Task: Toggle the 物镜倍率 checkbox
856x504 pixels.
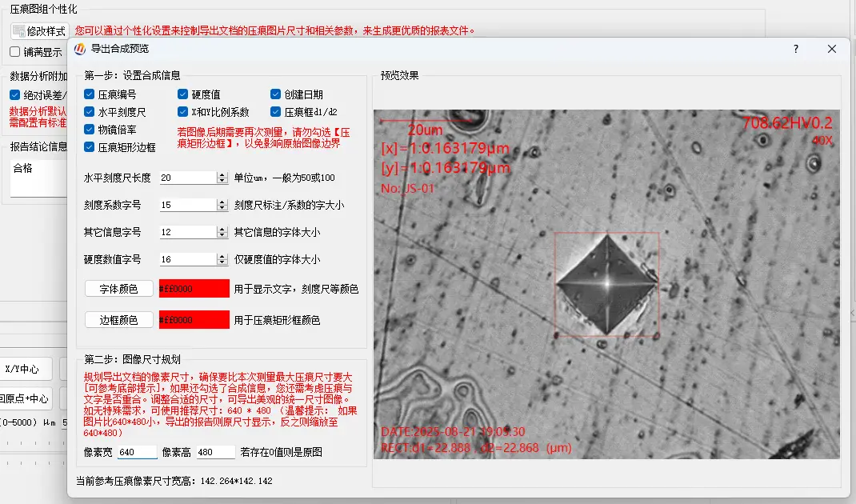Action: [x=90, y=129]
